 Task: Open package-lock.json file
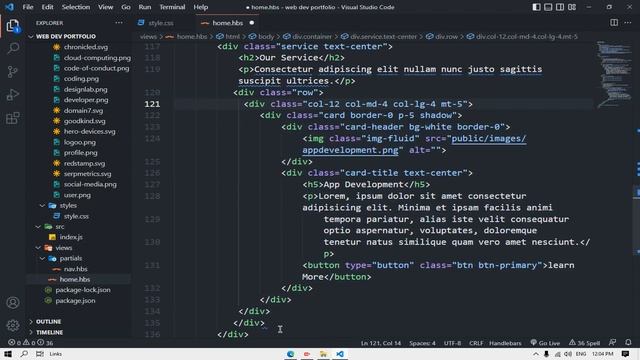(x=82, y=290)
